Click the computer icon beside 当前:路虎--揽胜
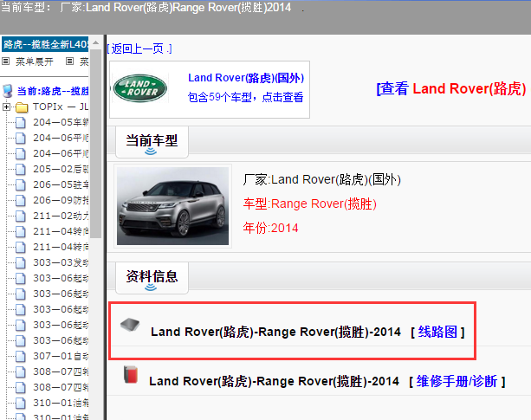The width and height of the screenshot is (531, 420). [8, 91]
